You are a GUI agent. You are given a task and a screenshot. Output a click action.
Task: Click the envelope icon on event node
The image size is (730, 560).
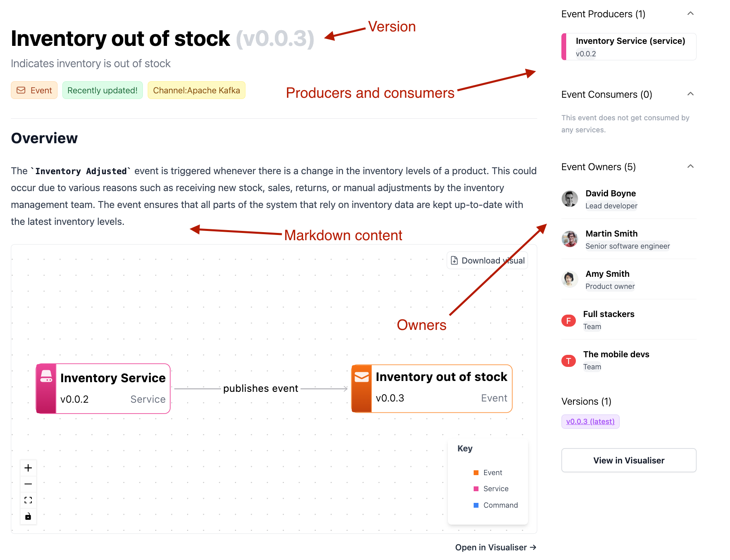[x=361, y=377]
